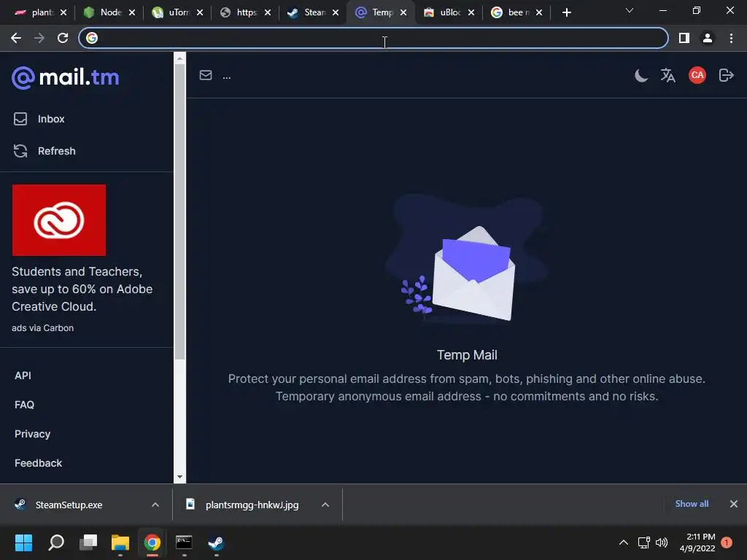
Task: Open Steam from the taskbar
Action: pyautogui.click(x=216, y=542)
